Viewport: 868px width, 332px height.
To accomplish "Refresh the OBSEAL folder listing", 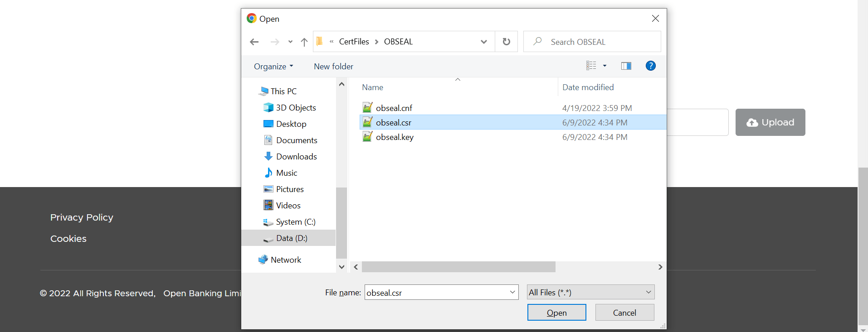I will 506,42.
